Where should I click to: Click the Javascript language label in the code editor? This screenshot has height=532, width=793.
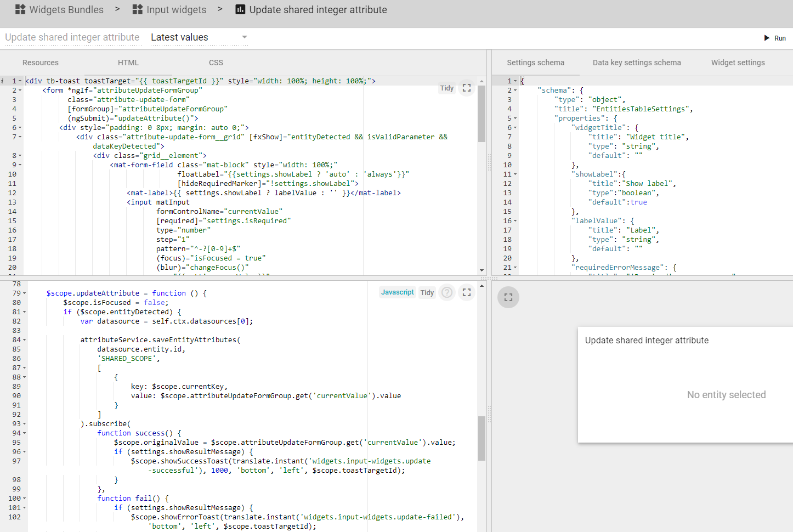click(x=397, y=292)
